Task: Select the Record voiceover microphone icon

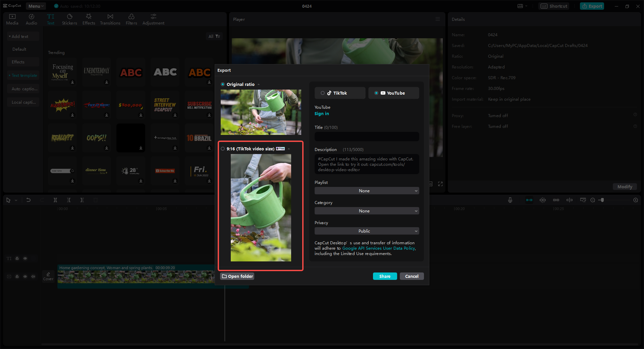Action: pos(510,200)
